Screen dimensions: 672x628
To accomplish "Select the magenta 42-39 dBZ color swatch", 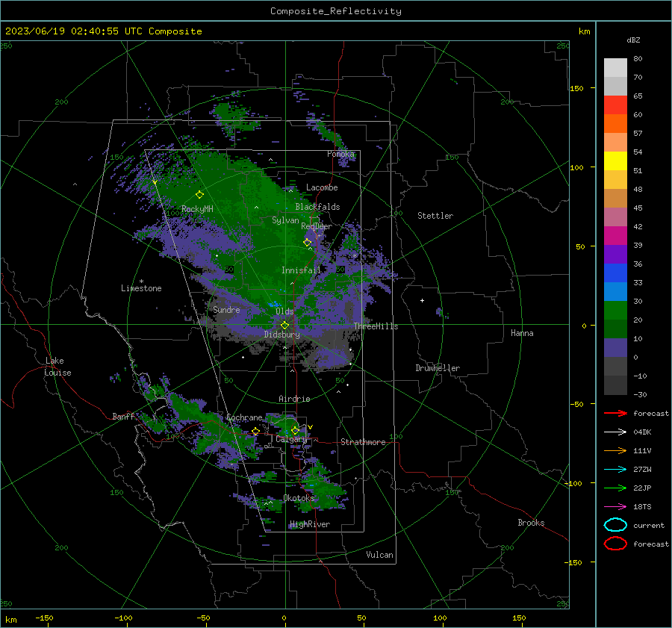I will click(x=615, y=235).
